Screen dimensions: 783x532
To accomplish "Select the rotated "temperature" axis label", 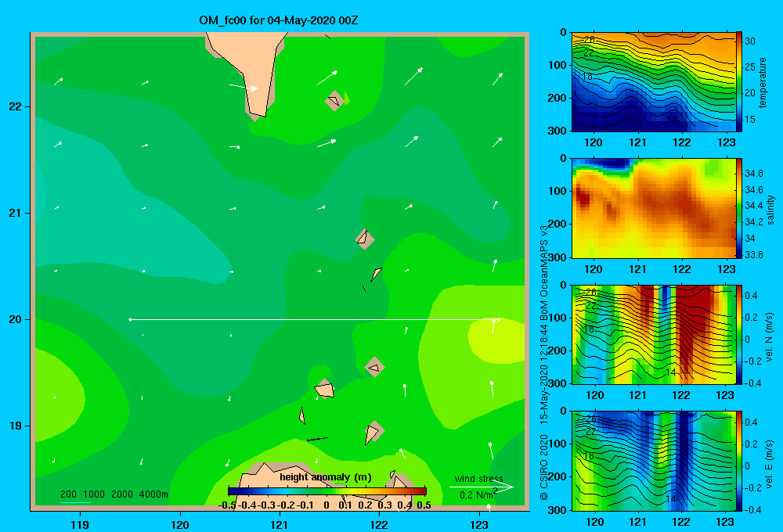I will (x=763, y=82).
